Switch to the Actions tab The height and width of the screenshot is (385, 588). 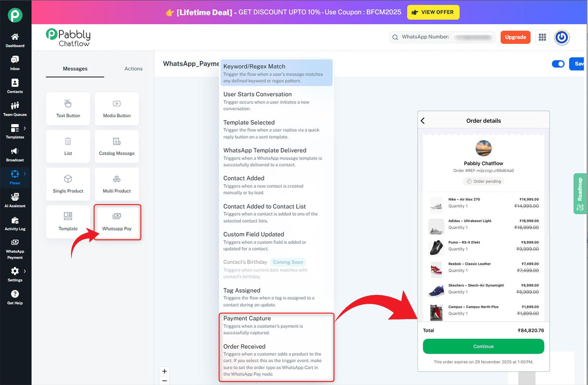pyautogui.click(x=133, y=69)
